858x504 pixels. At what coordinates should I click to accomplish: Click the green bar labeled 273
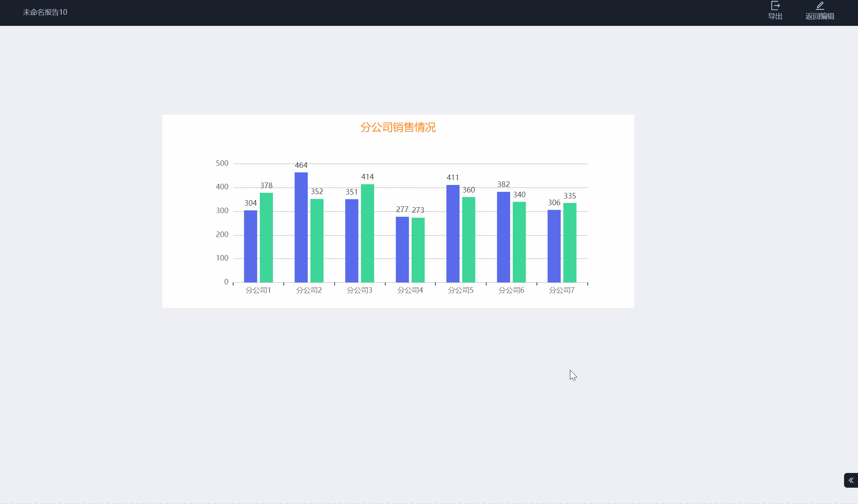coord(418,250)
